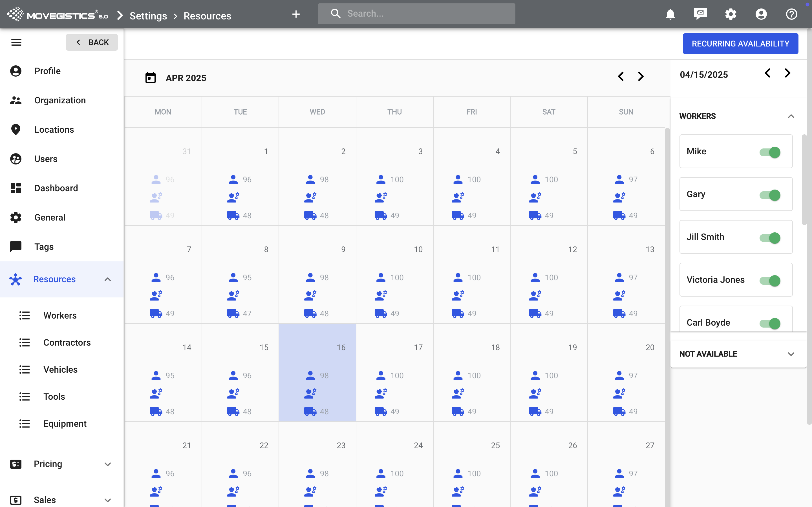
Task: Open the messages chat icon
Action: click(700, 14)
